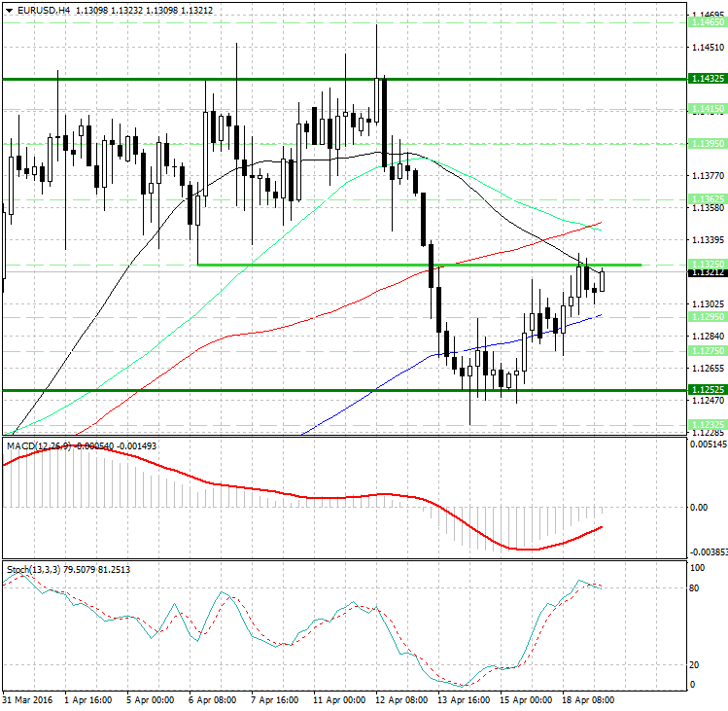Click the 11 Apr 00:00 time label

[339, 700]
